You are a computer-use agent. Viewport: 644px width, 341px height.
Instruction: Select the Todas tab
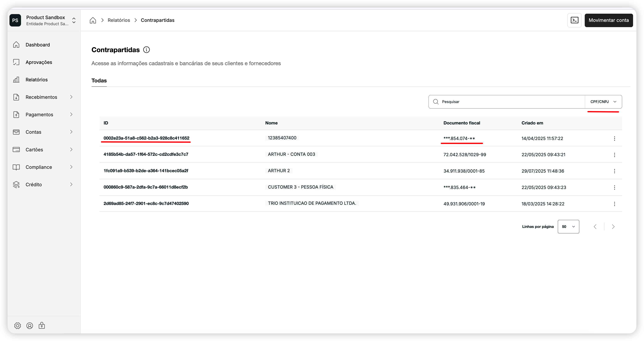[99, 81]
